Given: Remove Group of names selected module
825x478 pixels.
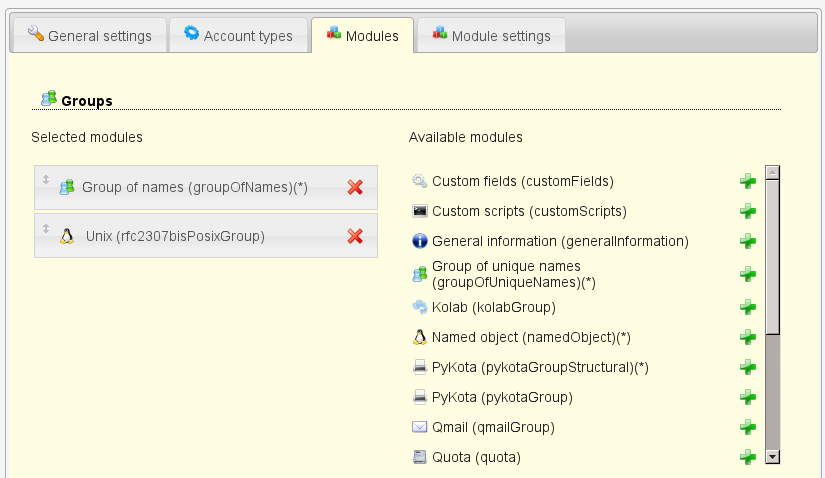Looking at the screenshot, I should [x=355, y=187].
